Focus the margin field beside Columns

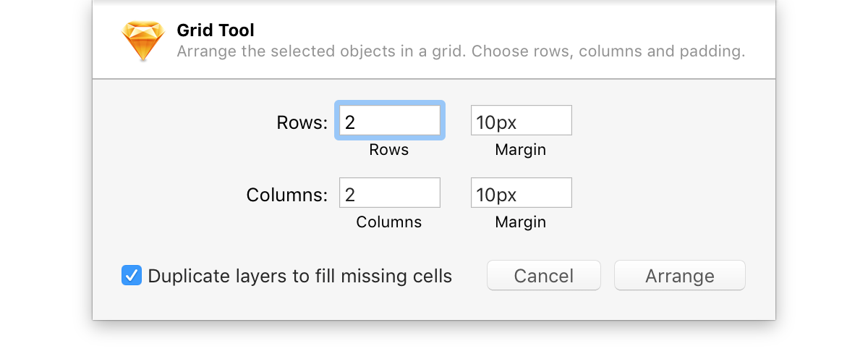(522, 193)
